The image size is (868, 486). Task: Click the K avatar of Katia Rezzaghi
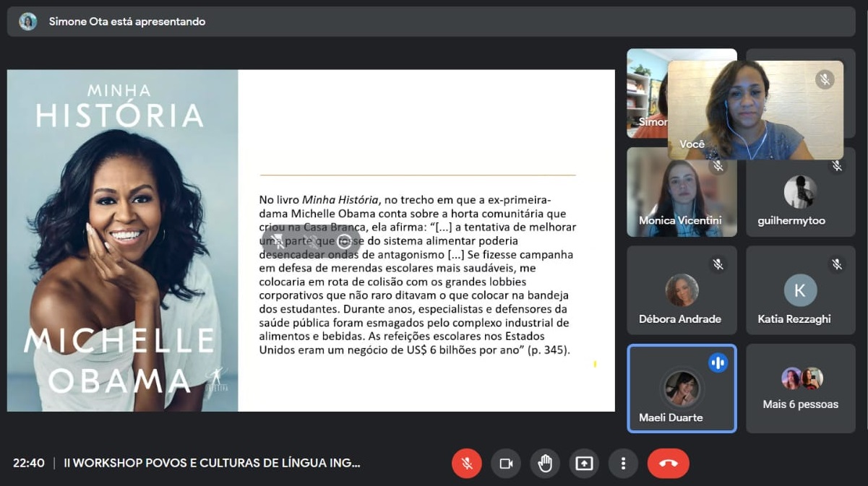800,290
